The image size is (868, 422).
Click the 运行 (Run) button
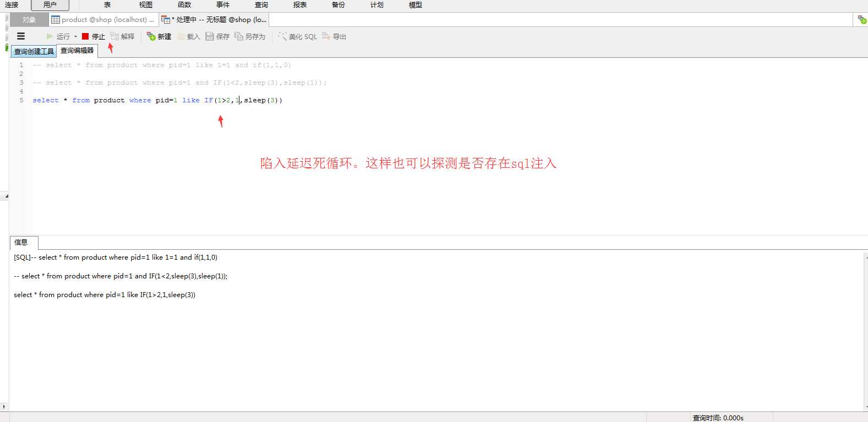58,36
